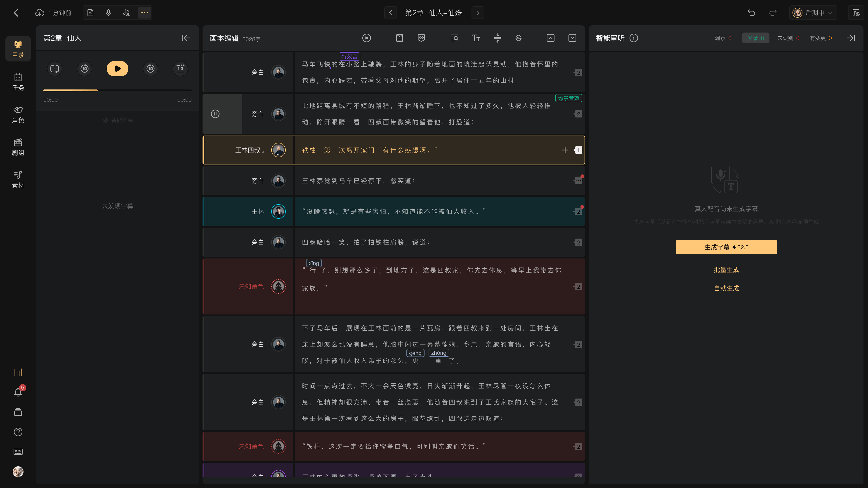Click the audio levels bars icon in sidebar
Viewport: 868px width, 488px height.
(x=18, y=373)
